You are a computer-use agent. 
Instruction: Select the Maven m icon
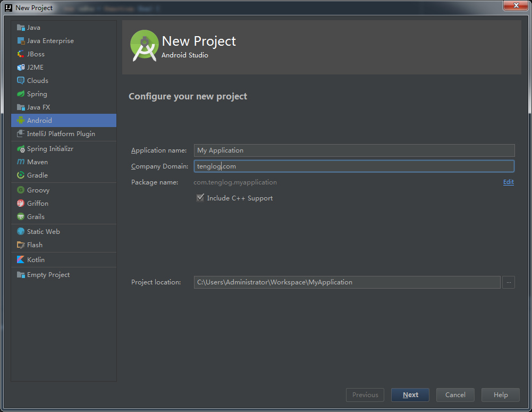click(x=21, y=162)
